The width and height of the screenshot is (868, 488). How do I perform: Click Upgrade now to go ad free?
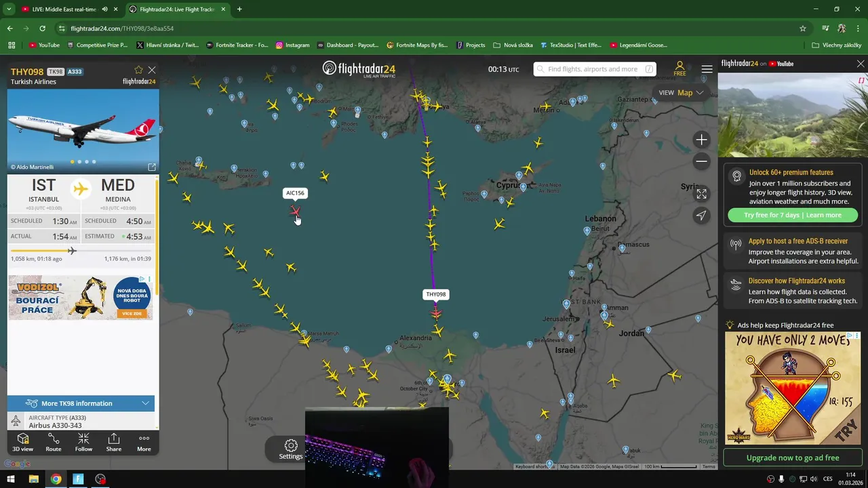pyautogui.click(x=792, y=457)
